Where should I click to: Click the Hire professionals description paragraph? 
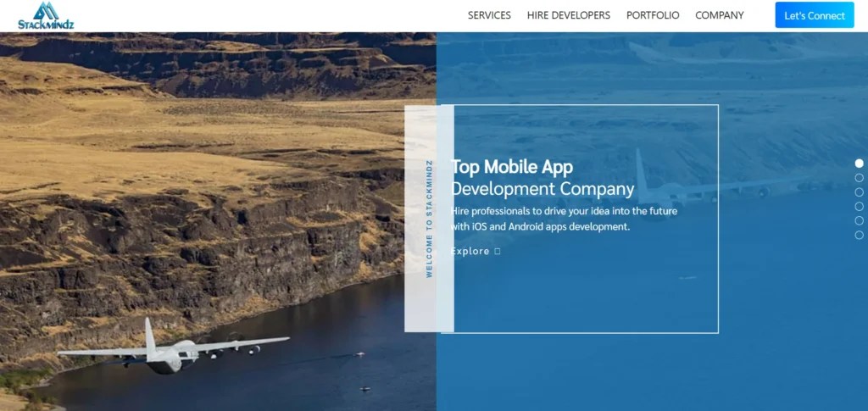pos(564,219)
